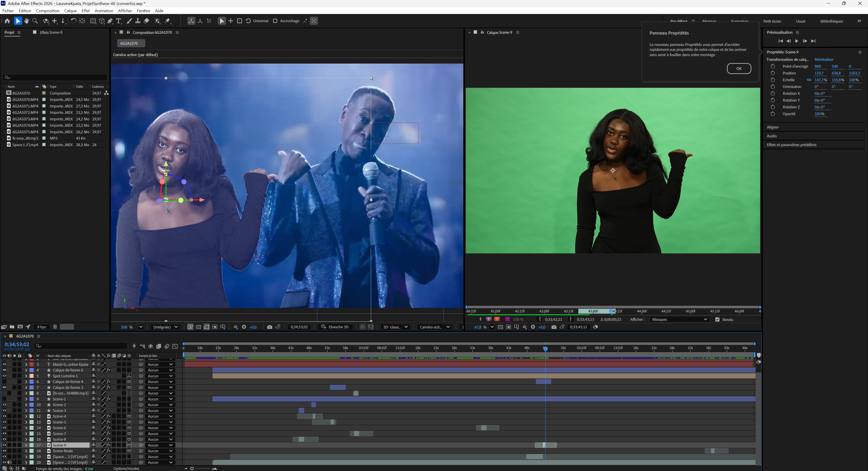Click stopwatch icon next to Position
This screenshot has width=868, height=471.
(x=773, y=73)
